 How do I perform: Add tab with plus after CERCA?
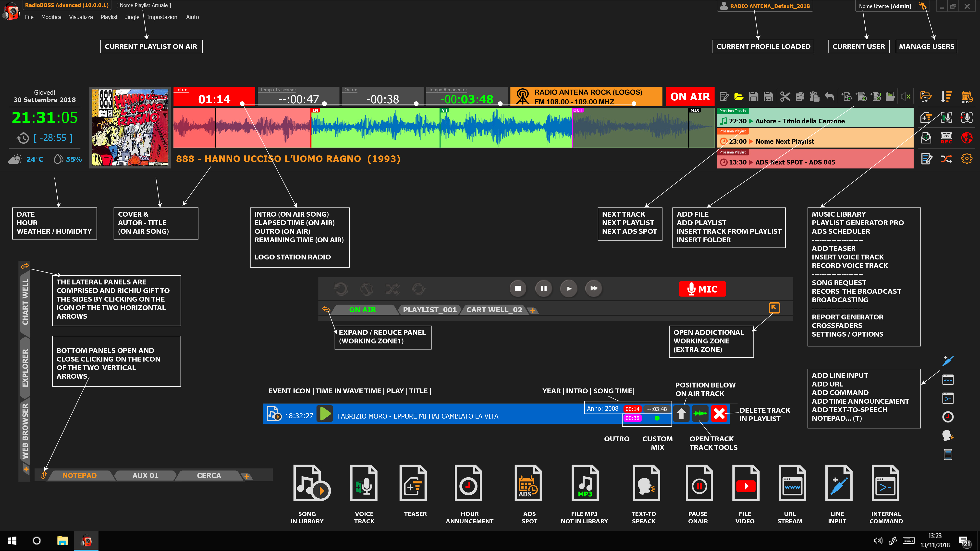pyautogui.click(x=246, y=476)
